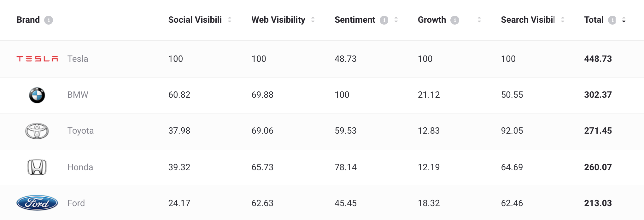Screen dimensions: 644x220
Task: Click the Brand column info icon
Action: coord(49,20)
